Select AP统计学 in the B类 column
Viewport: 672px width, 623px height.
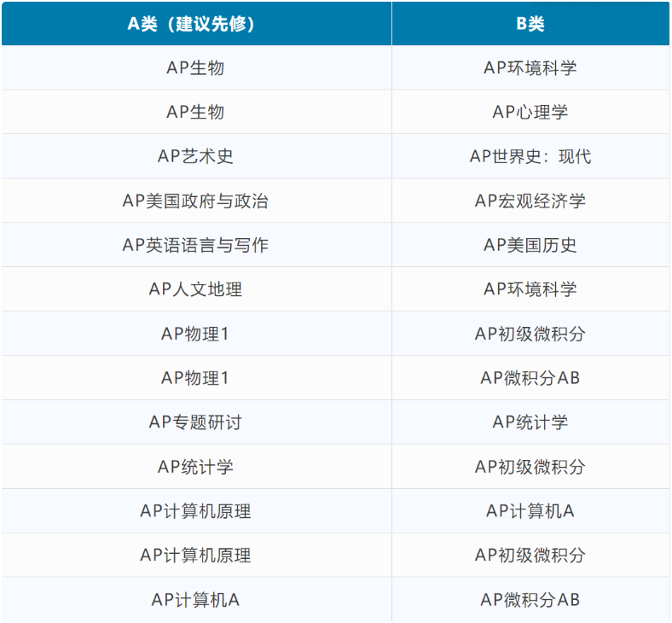tap(530, 422)
